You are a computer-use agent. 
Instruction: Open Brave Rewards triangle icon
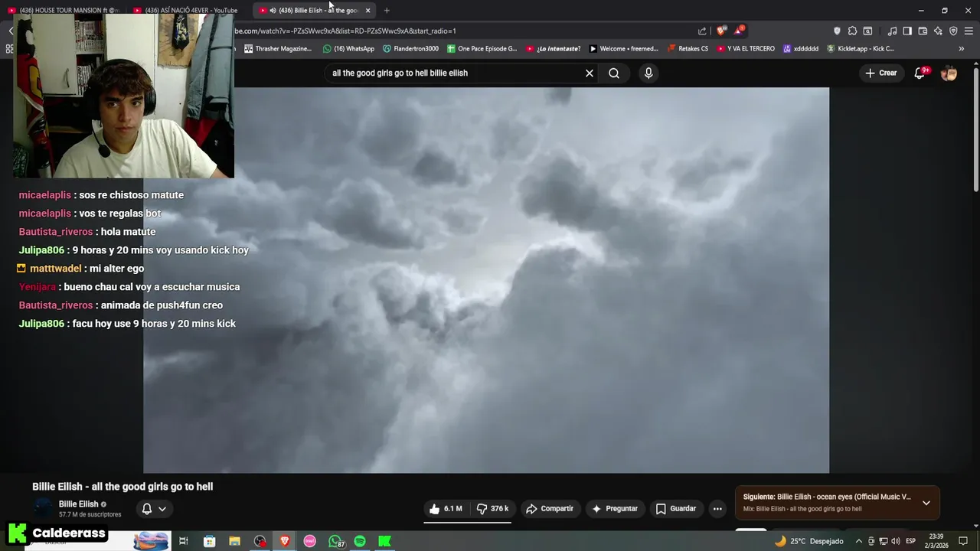coord(739,31)
